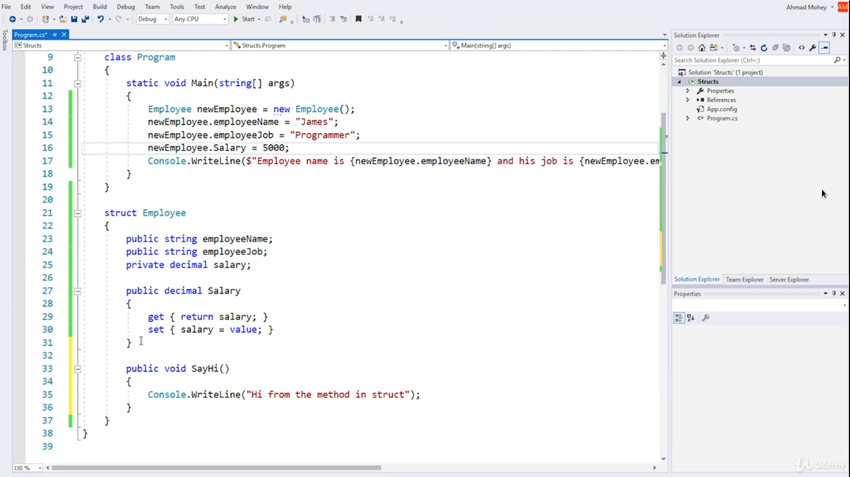Viewport: 850px width, 477px height.
Task: Click Pending Changes Filter clock icon
Action: pyautogui.click(x=736, y=48)
